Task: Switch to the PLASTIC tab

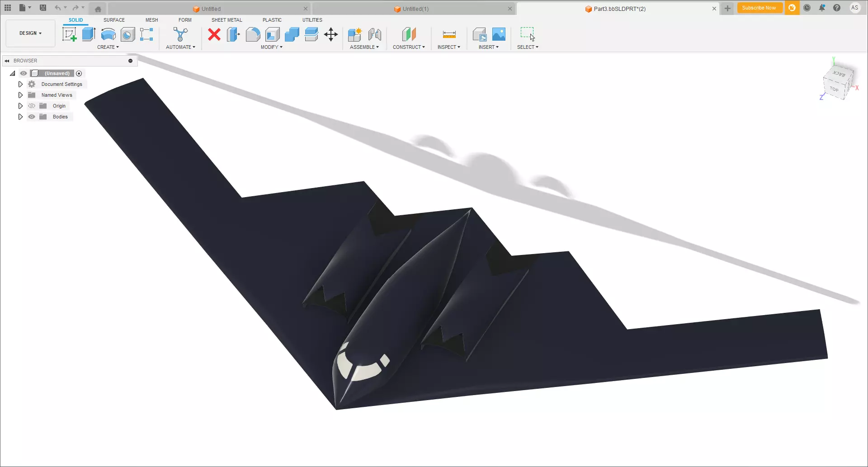Action: pos(272,20)
